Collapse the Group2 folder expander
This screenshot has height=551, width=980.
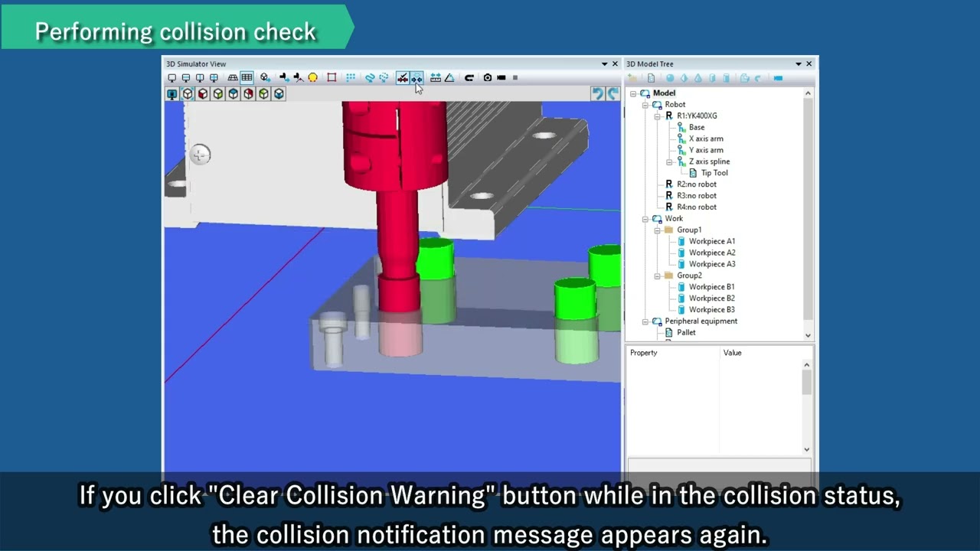pyautogui.click(x=658, y=275)
